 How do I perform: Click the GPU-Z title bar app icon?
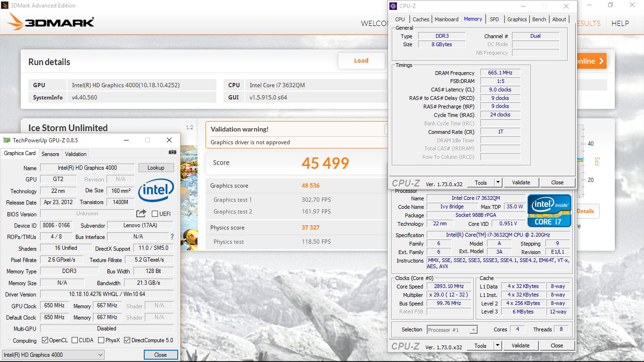7,140
